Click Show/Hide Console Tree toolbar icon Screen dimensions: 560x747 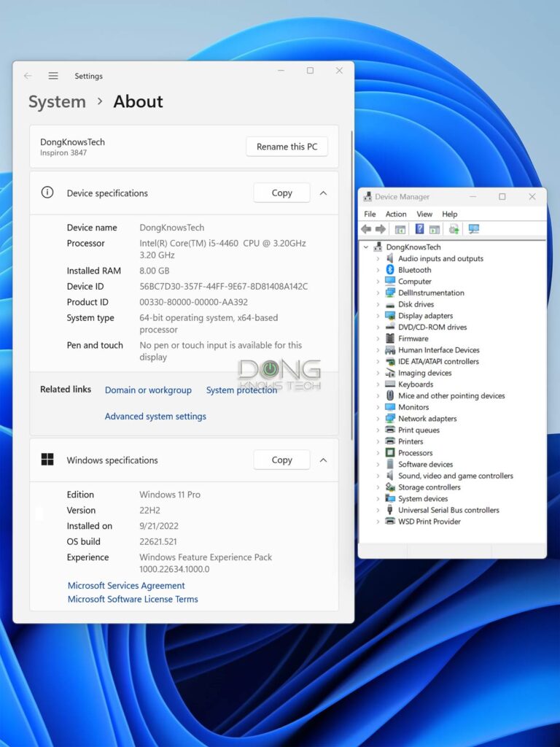click(x=400, y=229)
